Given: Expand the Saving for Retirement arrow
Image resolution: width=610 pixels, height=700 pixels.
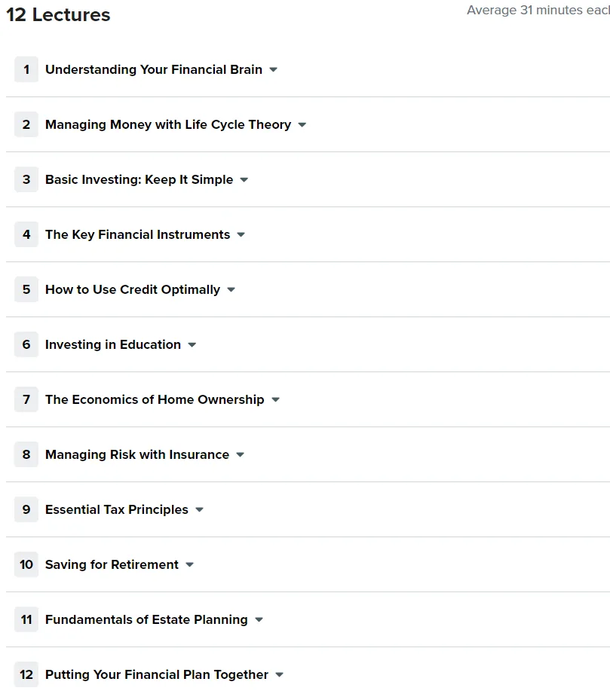Looking at the screenshot, I should [189, 564].
